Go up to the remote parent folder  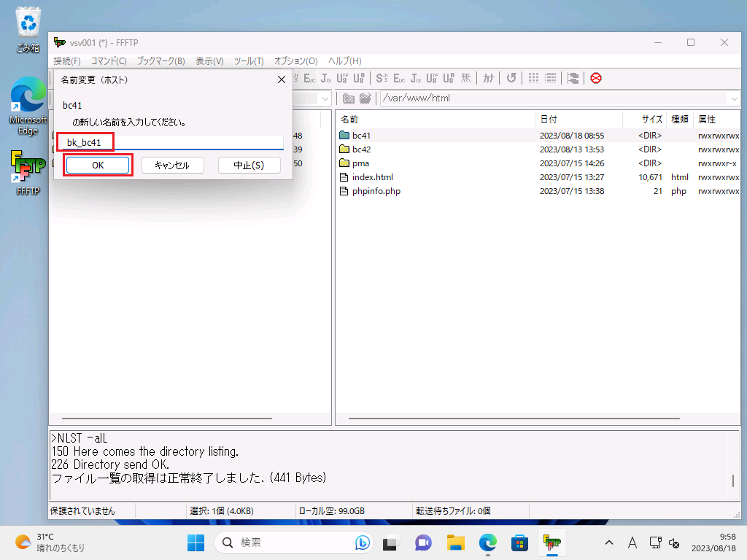(349, 98)
